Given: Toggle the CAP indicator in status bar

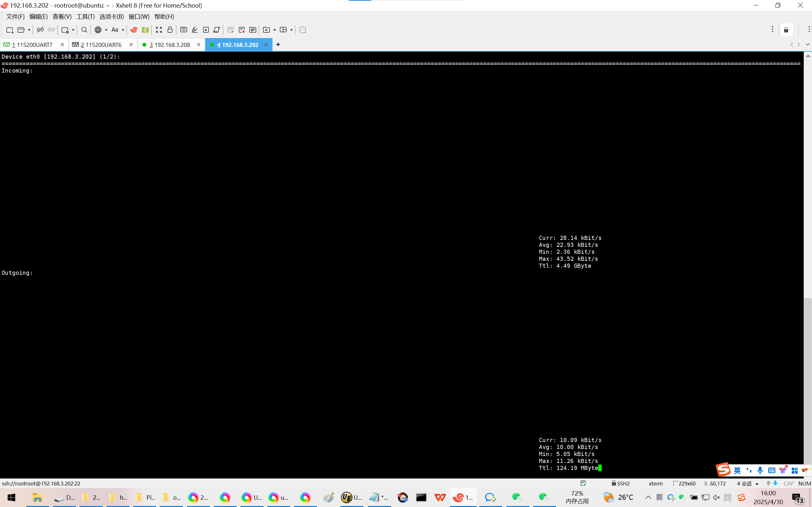Looking at the screenshot, I should [x=789, y=483].
